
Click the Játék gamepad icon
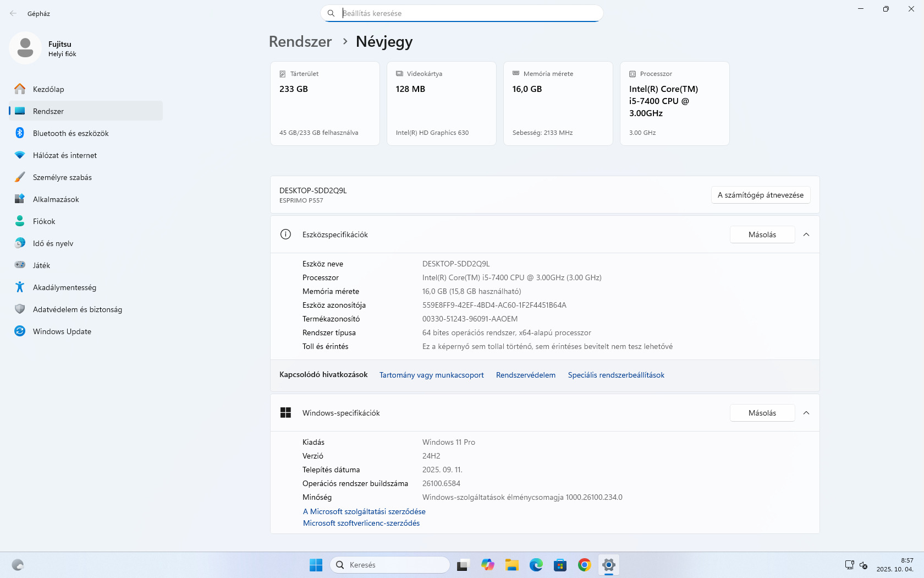point(20,265)
